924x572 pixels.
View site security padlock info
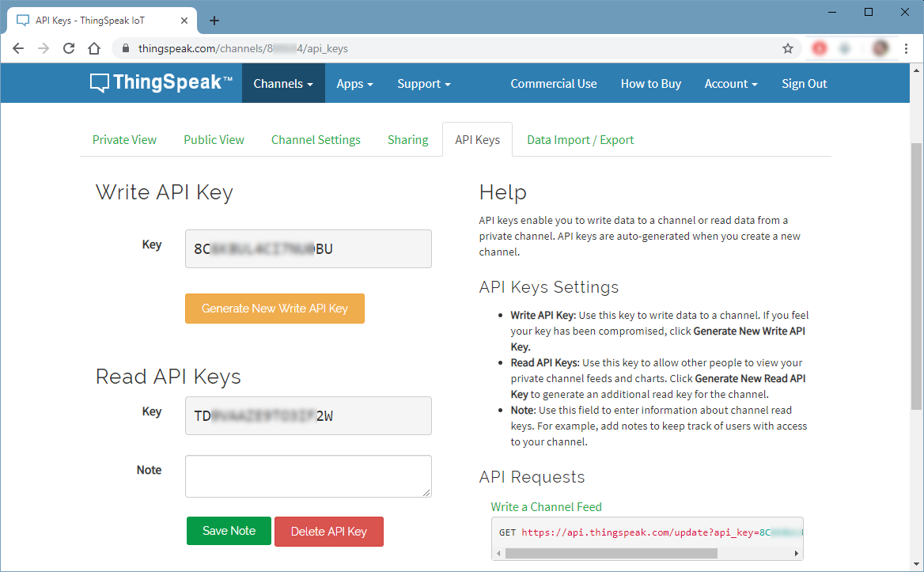coord(126,48)
